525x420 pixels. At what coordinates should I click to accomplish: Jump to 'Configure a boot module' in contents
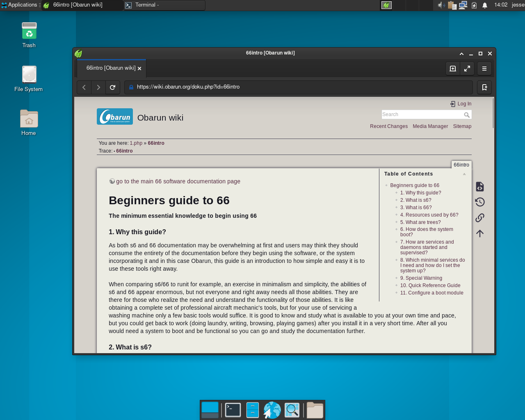tap(432, 293)
